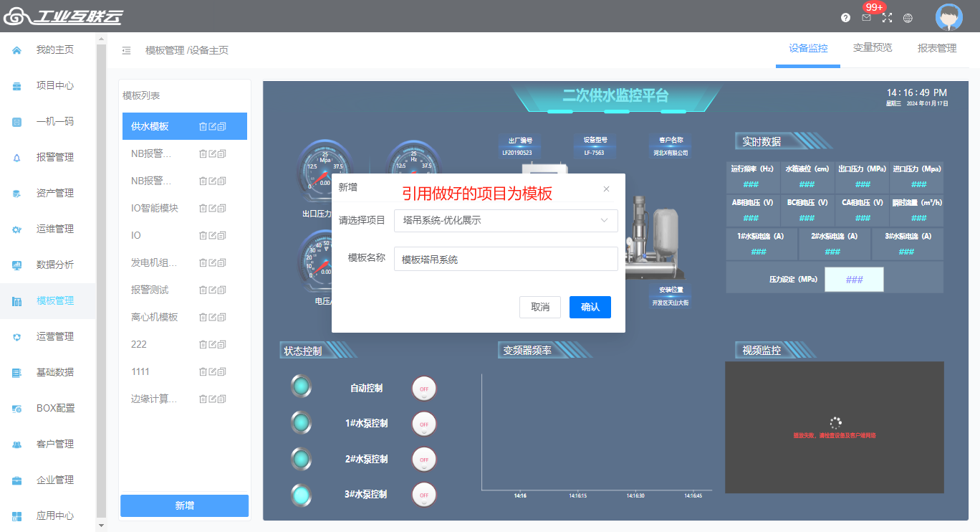Open the user avatar in the top right
This screenshot has height=532, width=980.
pyautogui.click(x=949, y=17)
